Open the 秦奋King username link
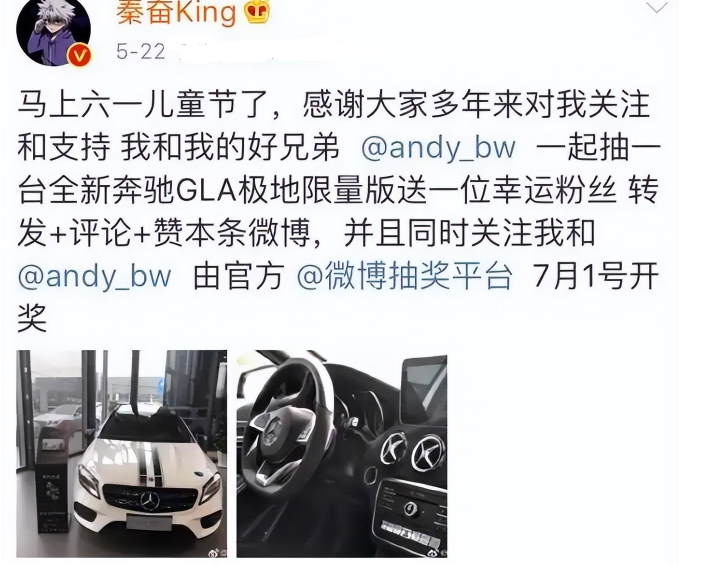The image size is (727, 563). (176, 13)
